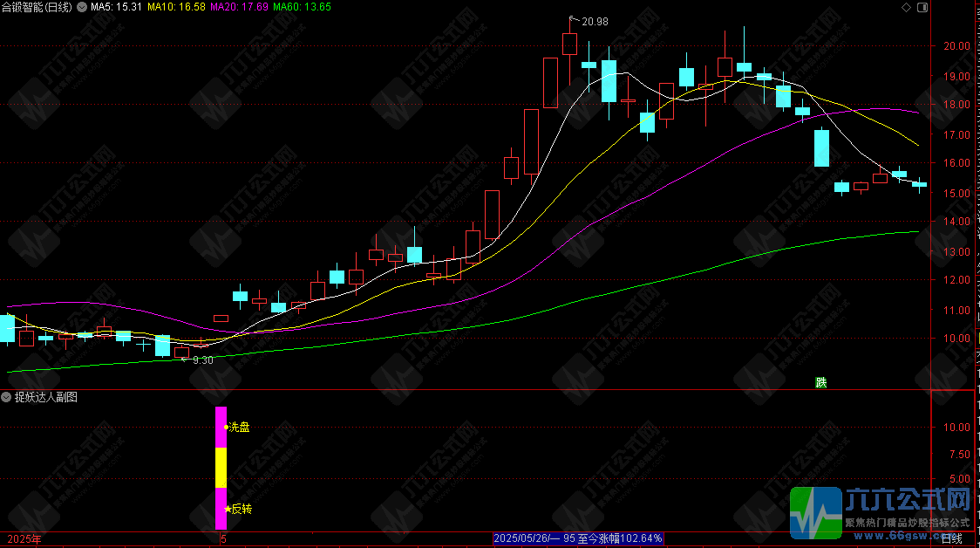Click the 2025年 timeline label

[x=24, y=538]
